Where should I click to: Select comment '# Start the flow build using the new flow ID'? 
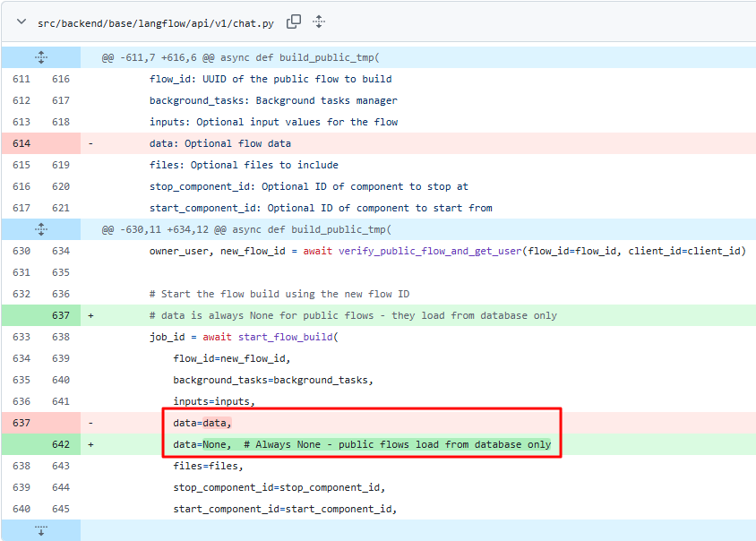[x=279, y=294]
